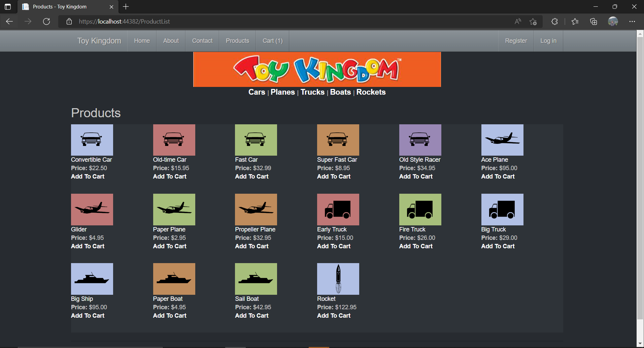The image size is (644, 348).
Task: Go back with the browser back arrow
Action: [9, 22]
